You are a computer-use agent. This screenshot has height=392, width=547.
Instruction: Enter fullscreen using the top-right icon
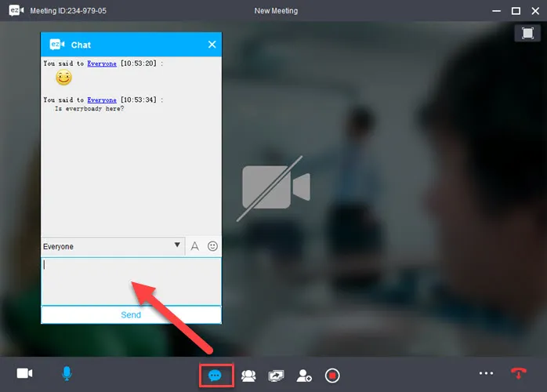coord(527,33)
